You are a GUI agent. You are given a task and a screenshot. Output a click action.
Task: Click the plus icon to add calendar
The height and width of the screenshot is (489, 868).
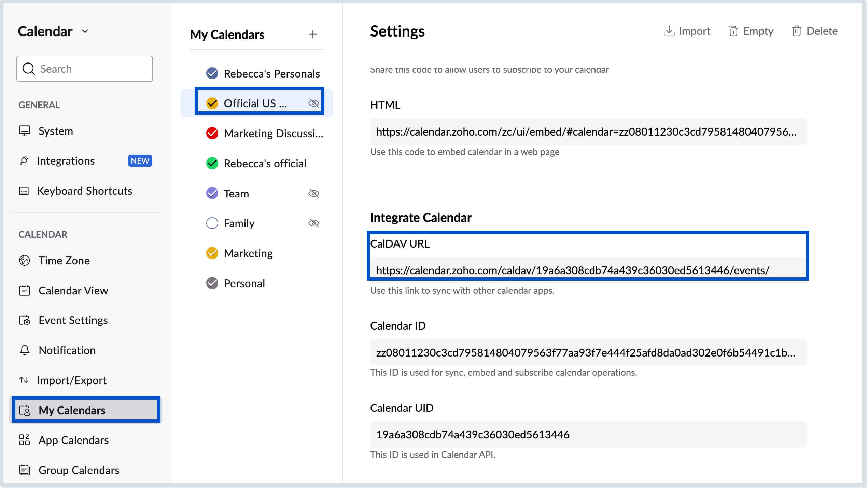(312, 34)
